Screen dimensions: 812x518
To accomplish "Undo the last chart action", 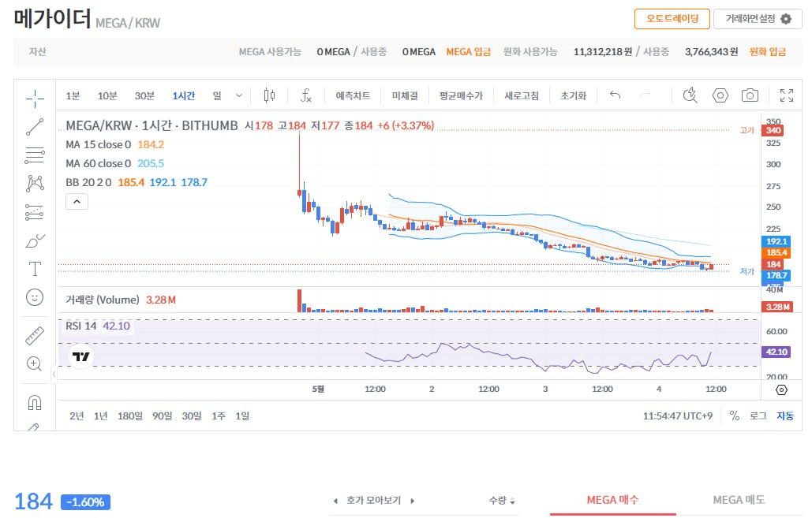I will point(616,95).
